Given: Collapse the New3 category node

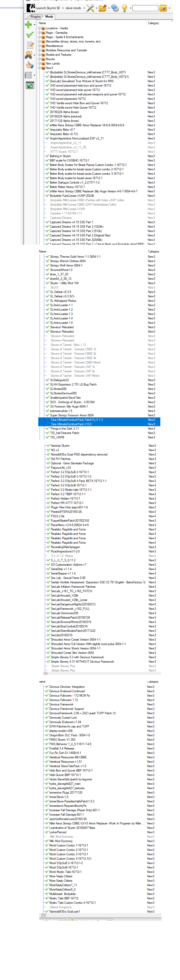Looking at the screenshot, I should [40, 68].
